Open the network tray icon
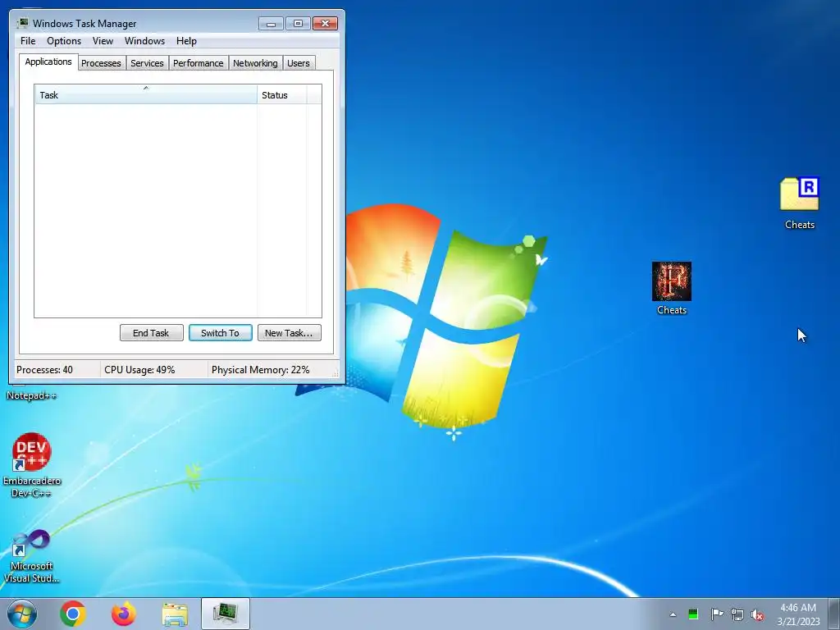Image resolution: width=840 pixels, height=630 pixels. click(737, 615)
